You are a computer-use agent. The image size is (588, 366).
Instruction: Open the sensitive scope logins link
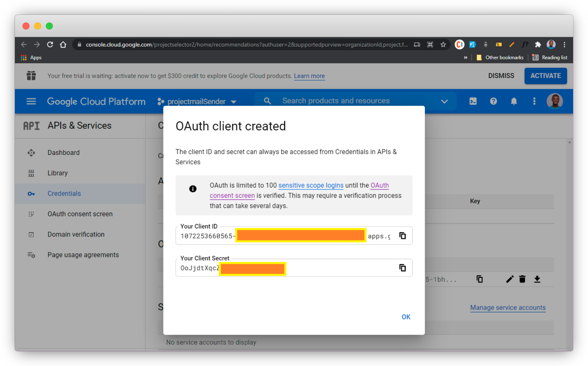[311, 185]
